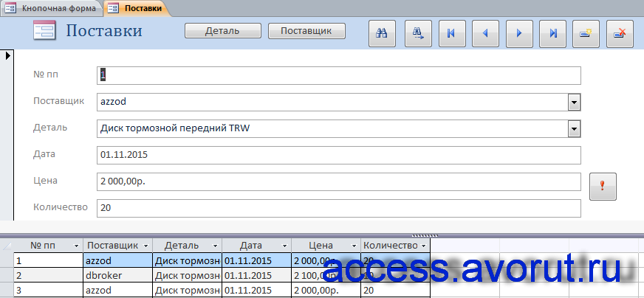Click Дата cell in row 3
The height and width of the screenshot is (298, 644).
pos(257,290)
